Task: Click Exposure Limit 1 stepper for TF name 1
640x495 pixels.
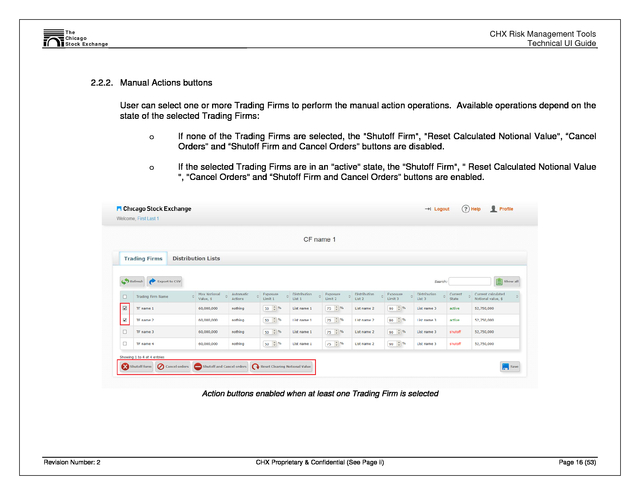Action: tap(275, 308)
